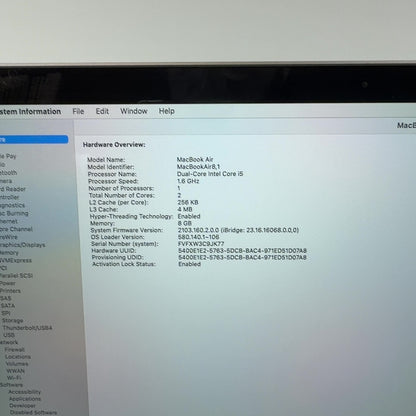Select Graphics/Displays in the sidebar
416x416 pixels.
[22, 245]
